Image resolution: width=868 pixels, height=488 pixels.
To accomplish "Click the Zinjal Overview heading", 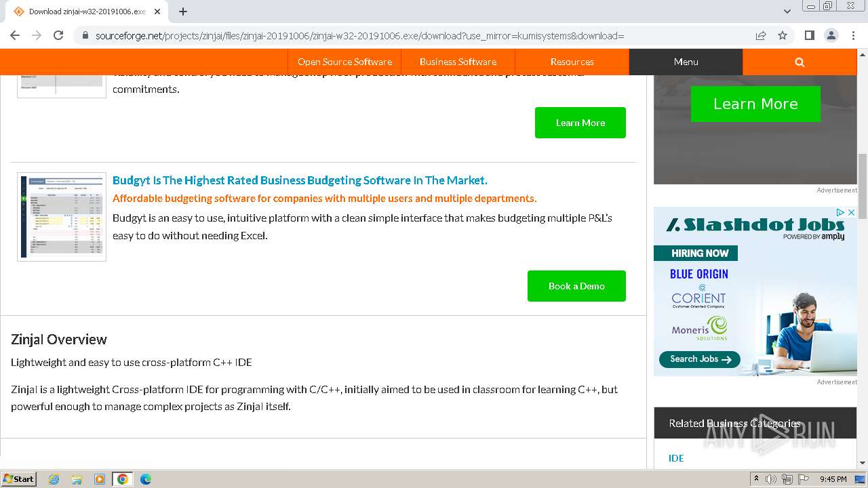I will pos(59,340).
